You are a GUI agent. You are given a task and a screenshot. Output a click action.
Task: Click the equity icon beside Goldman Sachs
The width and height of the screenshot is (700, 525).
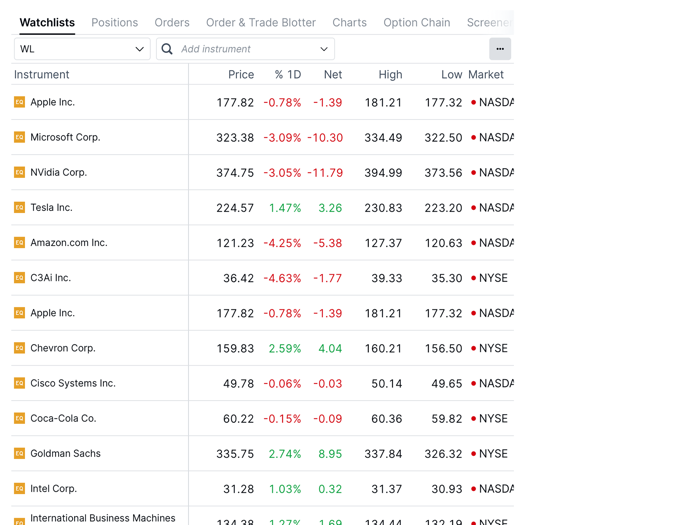pos(19,454)
